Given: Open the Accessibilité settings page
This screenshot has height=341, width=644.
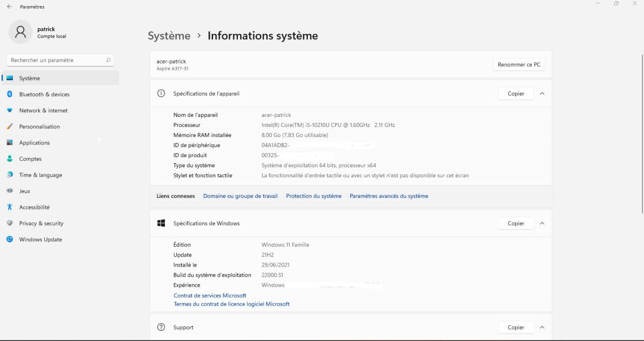Looking at the screenshot, I should click(34, 207).
